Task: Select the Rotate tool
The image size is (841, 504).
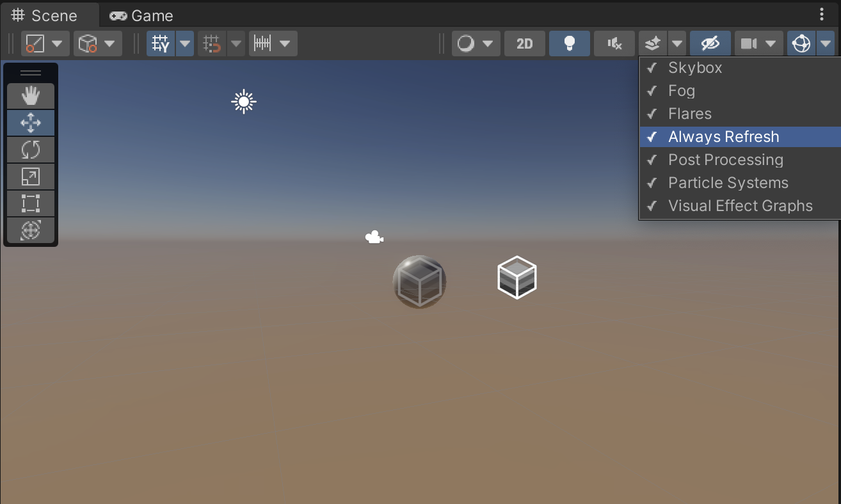Action: pos(31,150)
